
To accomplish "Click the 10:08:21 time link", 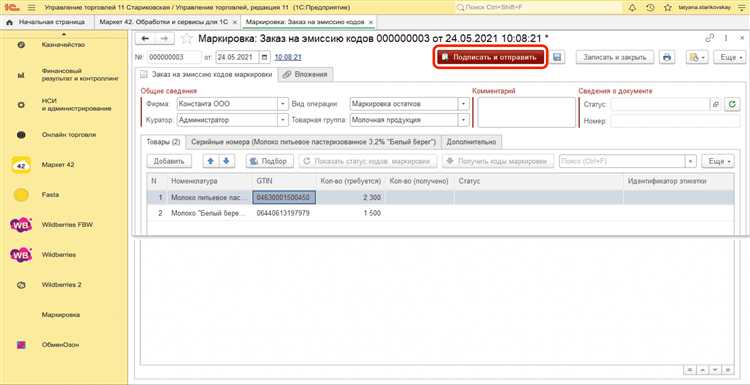I will pyautogui.click(x=288, y=57).
